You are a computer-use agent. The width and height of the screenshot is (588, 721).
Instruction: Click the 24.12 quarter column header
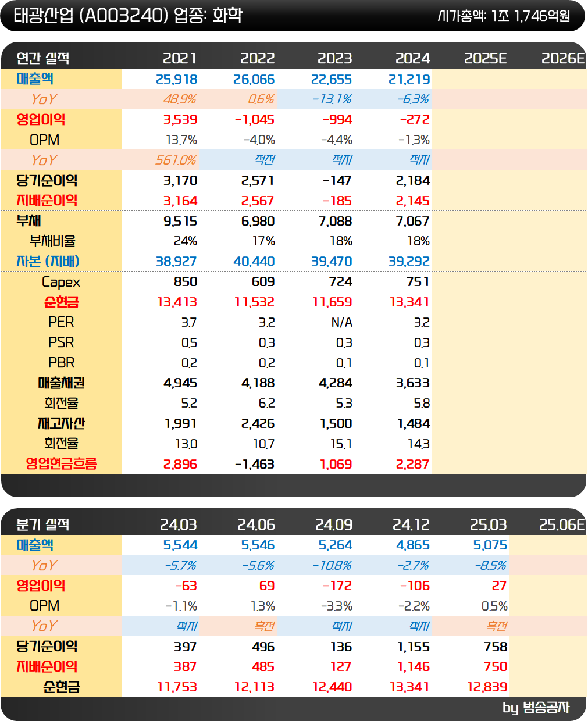click(411, 524)
